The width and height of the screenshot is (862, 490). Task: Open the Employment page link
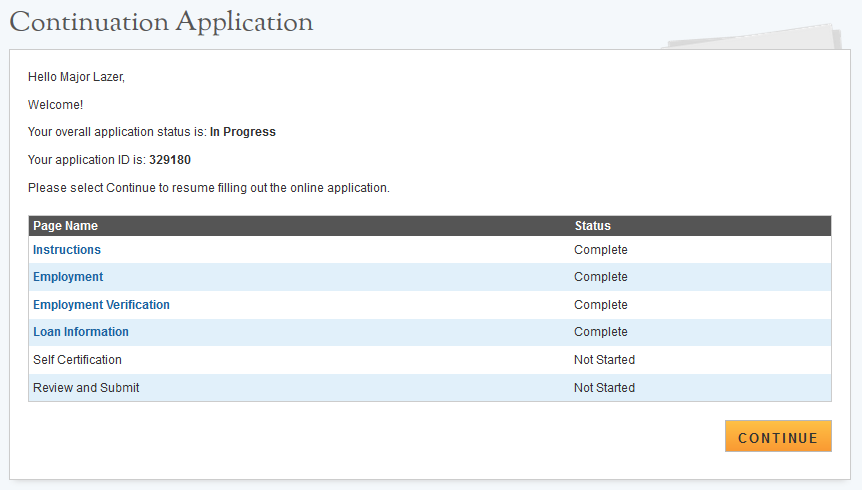(x=68, y=277)
